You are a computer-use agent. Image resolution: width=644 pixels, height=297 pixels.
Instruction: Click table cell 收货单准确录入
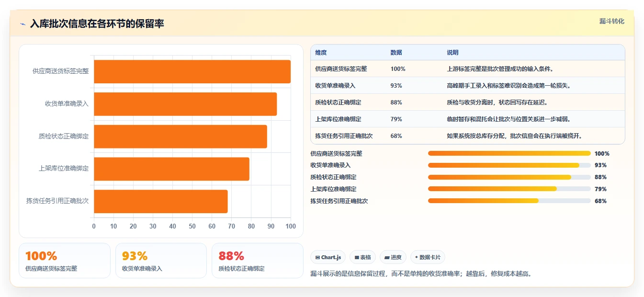[335, 86]
